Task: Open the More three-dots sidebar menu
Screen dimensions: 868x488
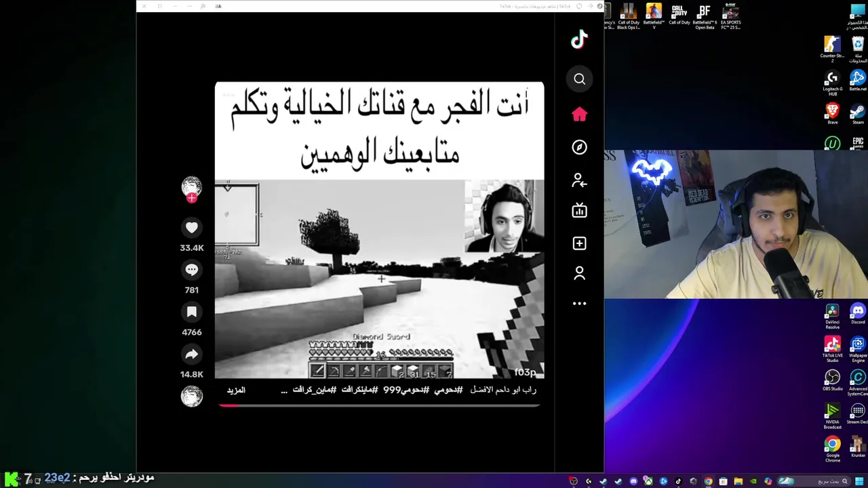Action: [579, 304]
